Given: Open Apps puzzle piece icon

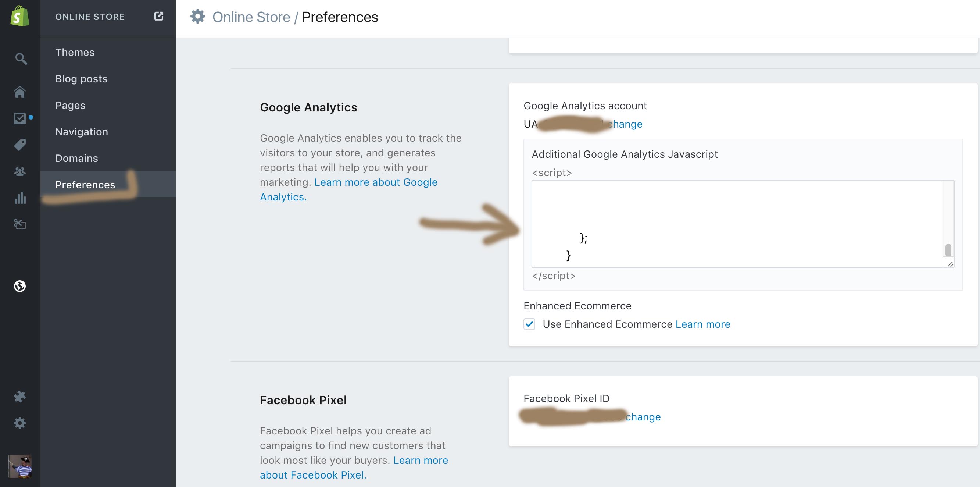Looking at the screenshot, I should 20,397.
